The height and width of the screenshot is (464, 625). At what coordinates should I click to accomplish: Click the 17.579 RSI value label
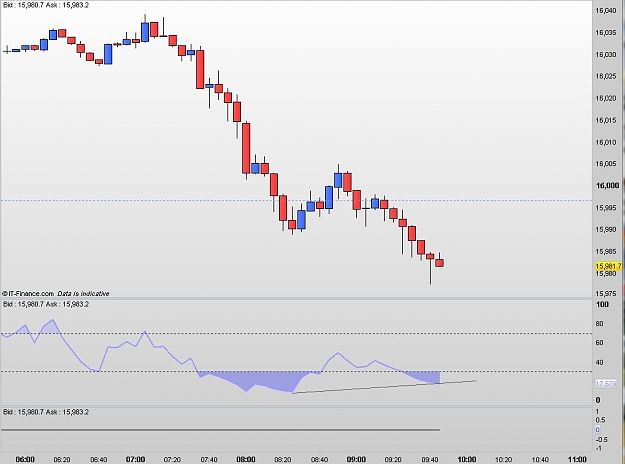pyautogui.click(x=606, y=383)
